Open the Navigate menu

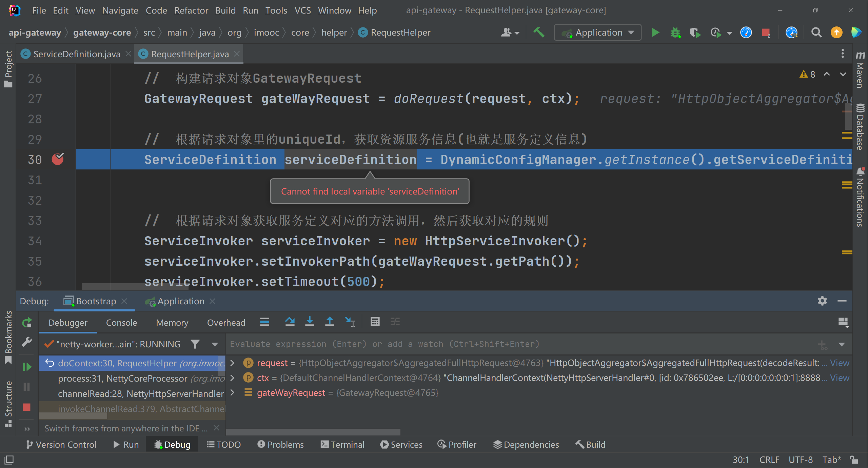point(120,11)
